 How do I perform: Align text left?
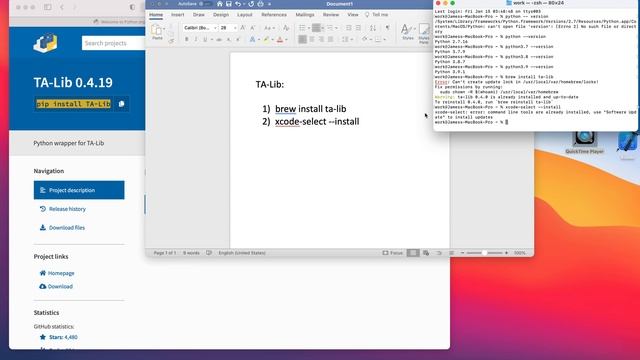(x=302, y=40)
